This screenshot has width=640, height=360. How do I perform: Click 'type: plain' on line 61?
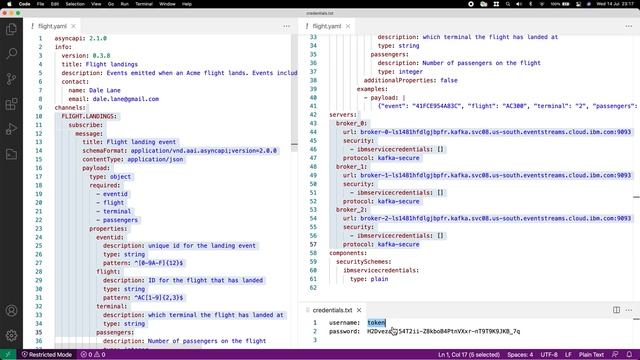(x=369, y=279)
